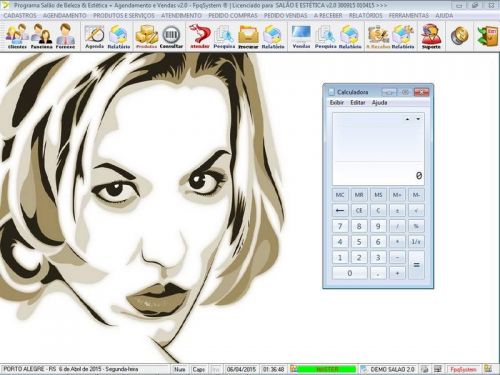Image resolution: width=500 pixels, height=375 pixels.
Task: Start an Atender service icon
Action: [200, 36]
